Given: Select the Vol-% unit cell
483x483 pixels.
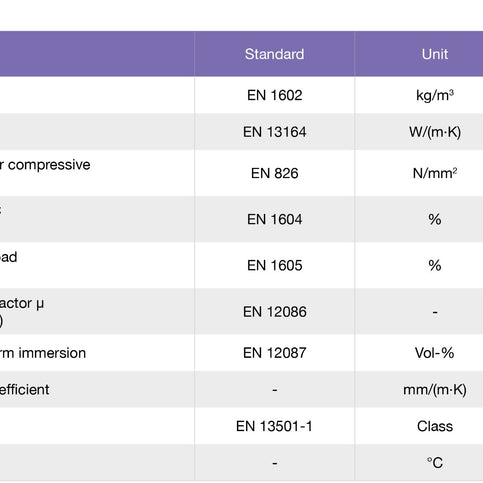Looking at the screenshot, I should pos(435,353).
